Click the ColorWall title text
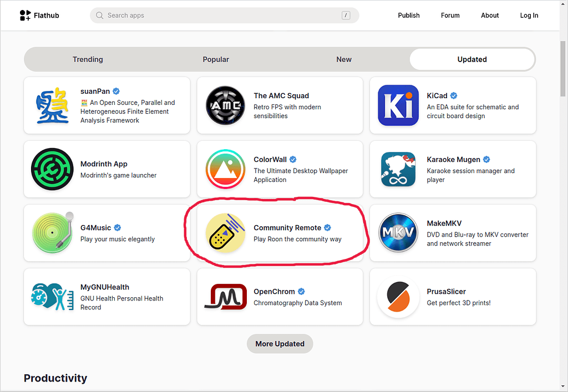This screenshot has height=392, width=568. pos(270,159)
